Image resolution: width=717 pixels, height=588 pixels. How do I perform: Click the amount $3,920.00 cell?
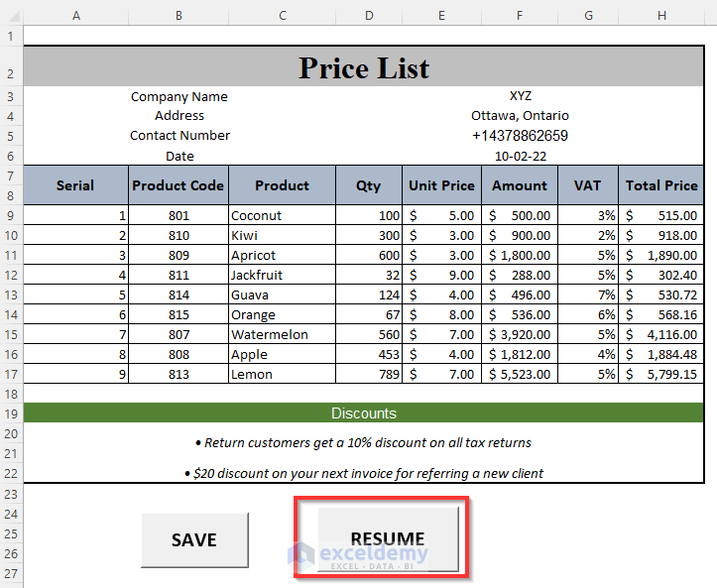pos(520,335)
